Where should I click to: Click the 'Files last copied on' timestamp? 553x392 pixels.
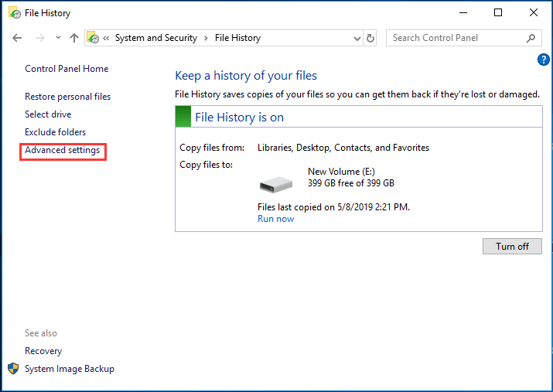[333, 207]
